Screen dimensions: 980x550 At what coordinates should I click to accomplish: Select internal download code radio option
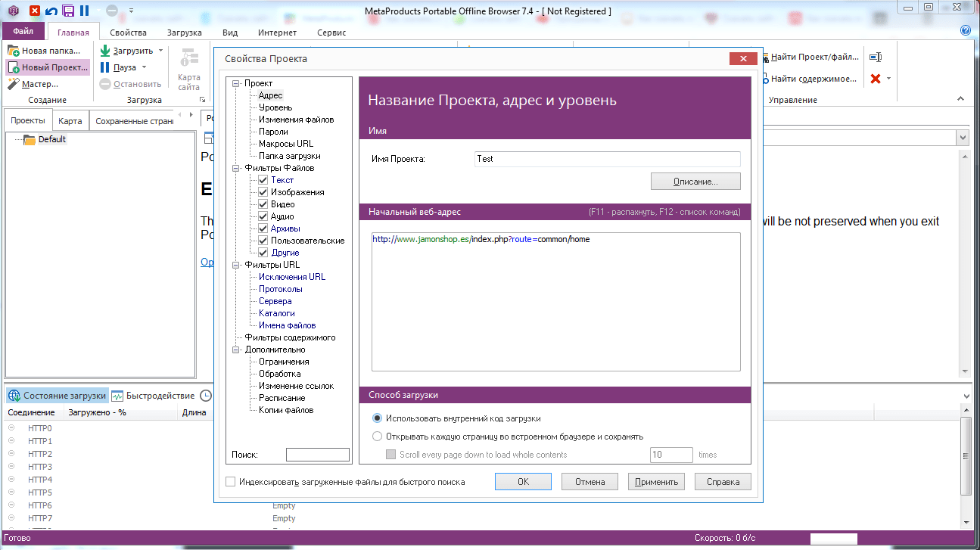[378, 418]
